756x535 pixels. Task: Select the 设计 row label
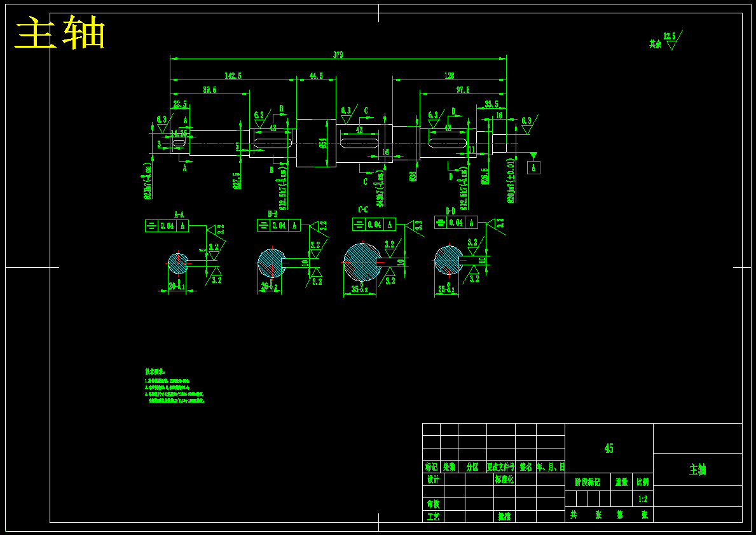(x=434, y=480)
